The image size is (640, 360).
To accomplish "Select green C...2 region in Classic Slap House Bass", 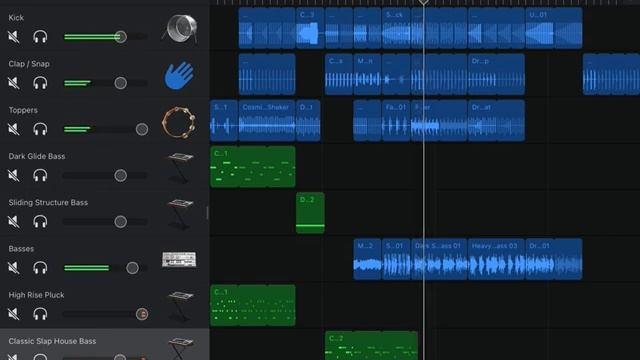I will [x=371, y=346].
